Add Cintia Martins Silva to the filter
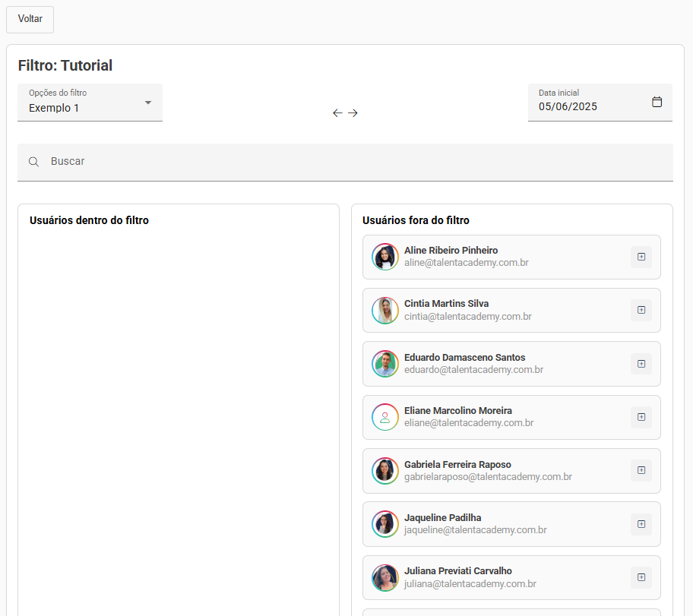Image resolution: width=693 pixels, height=616 pixels. coord(641,310)
